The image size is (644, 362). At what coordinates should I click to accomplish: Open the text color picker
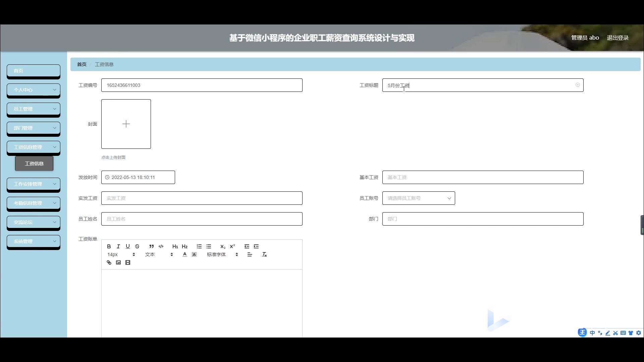(x=185, y=254)
